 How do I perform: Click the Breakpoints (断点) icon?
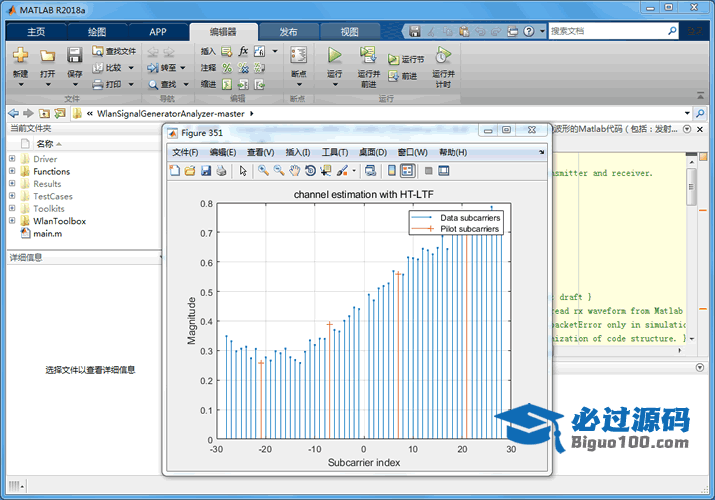299,56
